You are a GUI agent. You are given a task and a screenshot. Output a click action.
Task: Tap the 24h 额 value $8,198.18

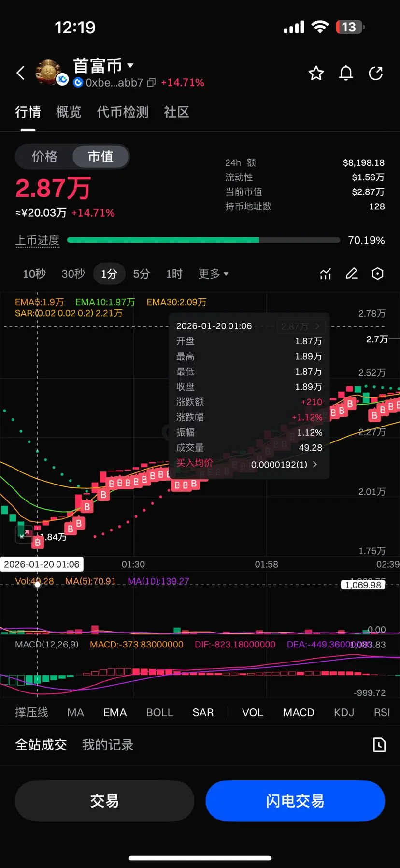click(364, 162)
